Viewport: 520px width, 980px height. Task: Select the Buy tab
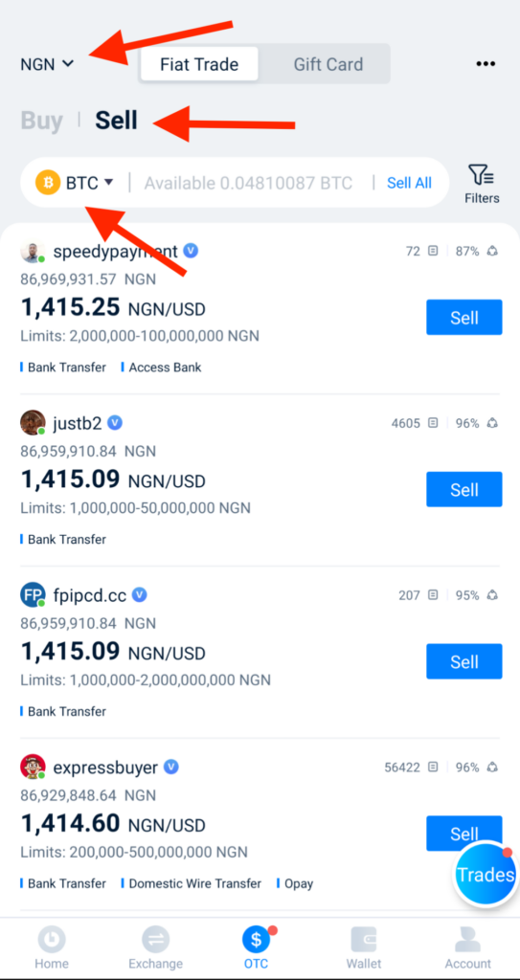41,120
